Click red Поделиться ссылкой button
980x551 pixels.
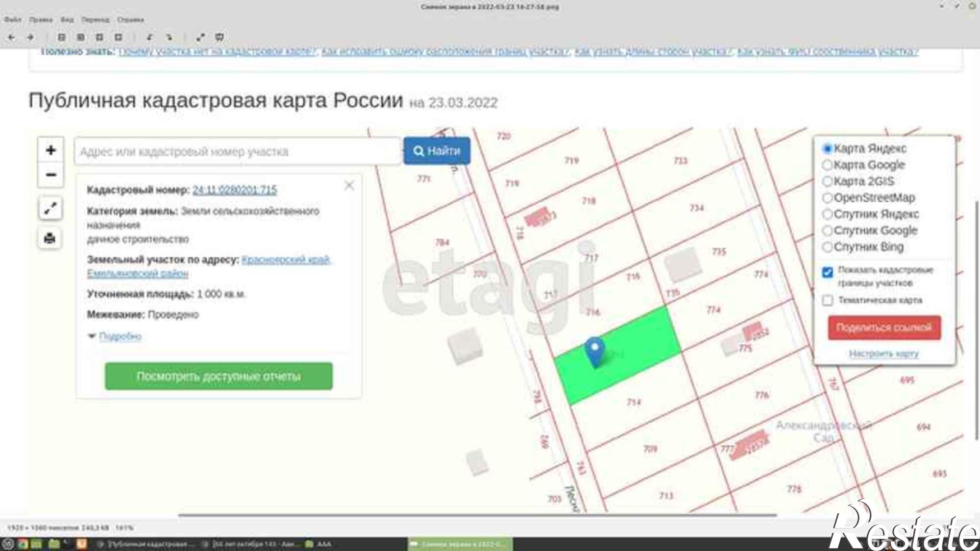pos(884,328)
